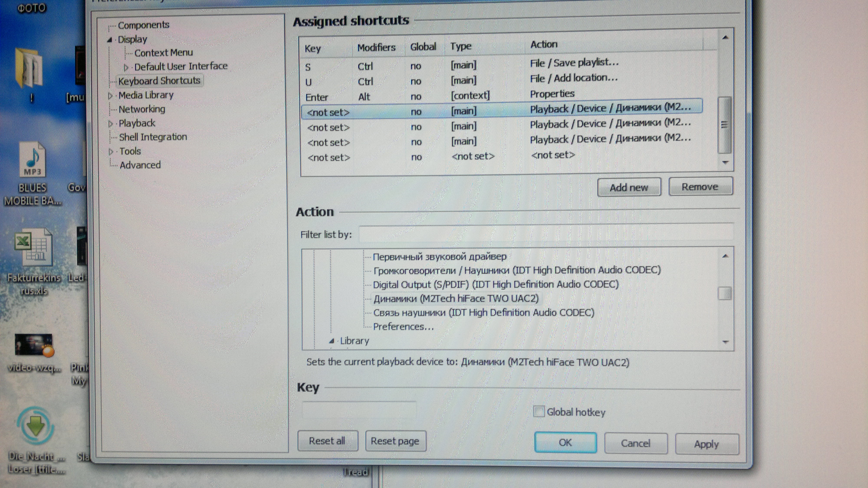Collapse the Library group in action list
Viewport: 868px width, 488px height.
(332, 341)
